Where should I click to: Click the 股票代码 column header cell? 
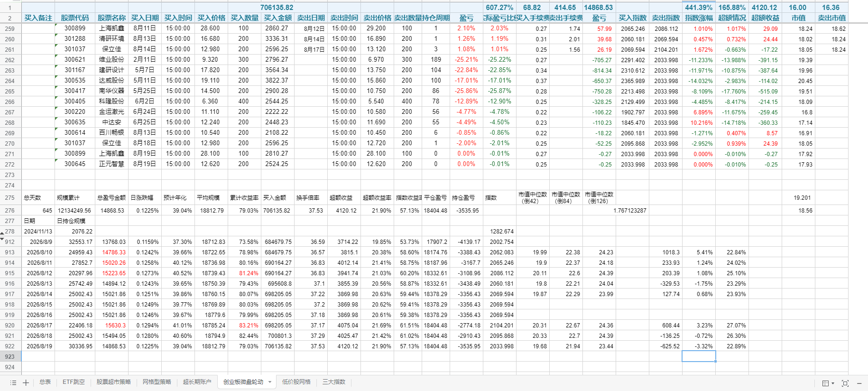pos(75,18)
